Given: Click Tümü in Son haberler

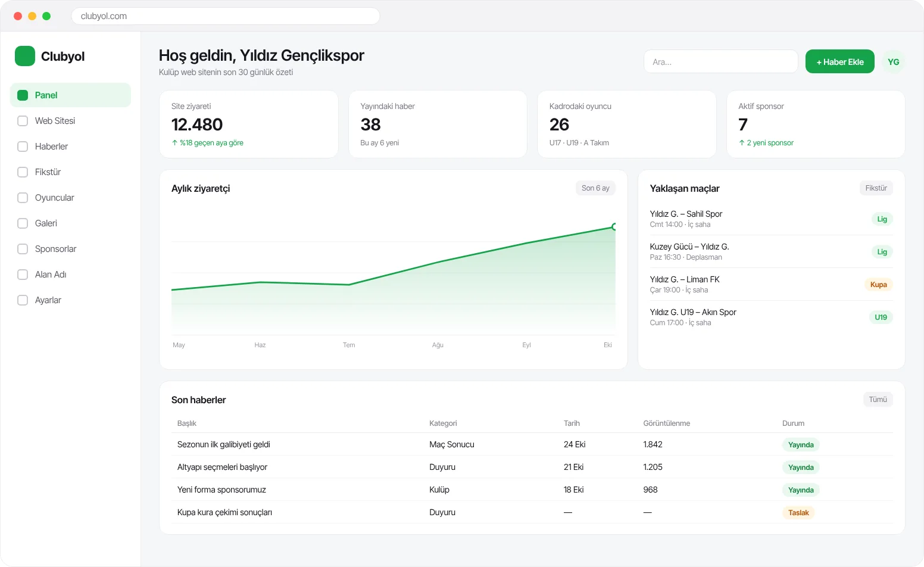Looking at the screenshot, I should 878,400.
